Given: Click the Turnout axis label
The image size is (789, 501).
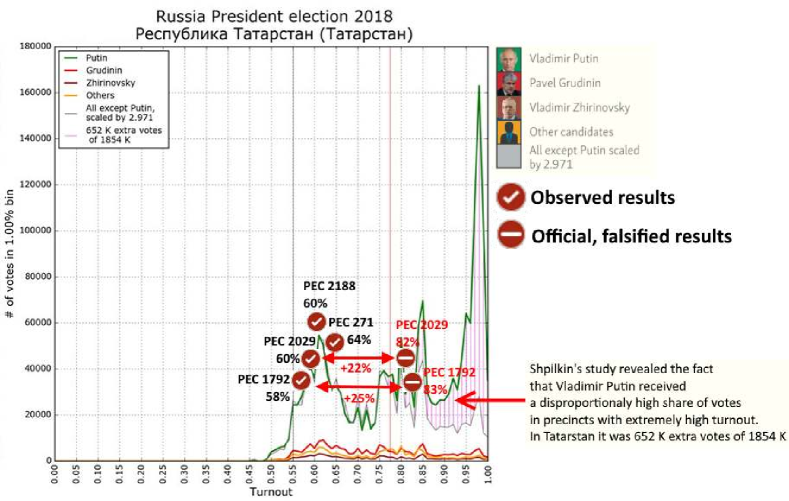Looking at the screenshot, I should click(x=273, y=493).
